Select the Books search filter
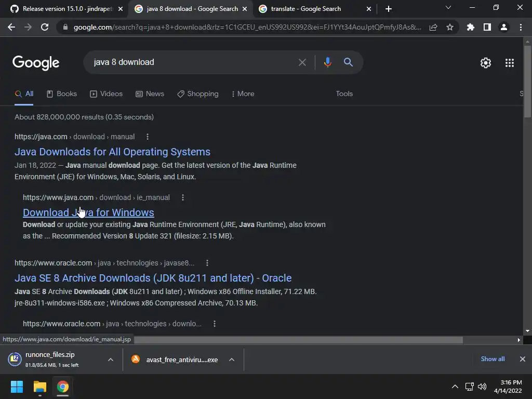The height and width of the screenshot is (399, 532). [x=62, y=94]
